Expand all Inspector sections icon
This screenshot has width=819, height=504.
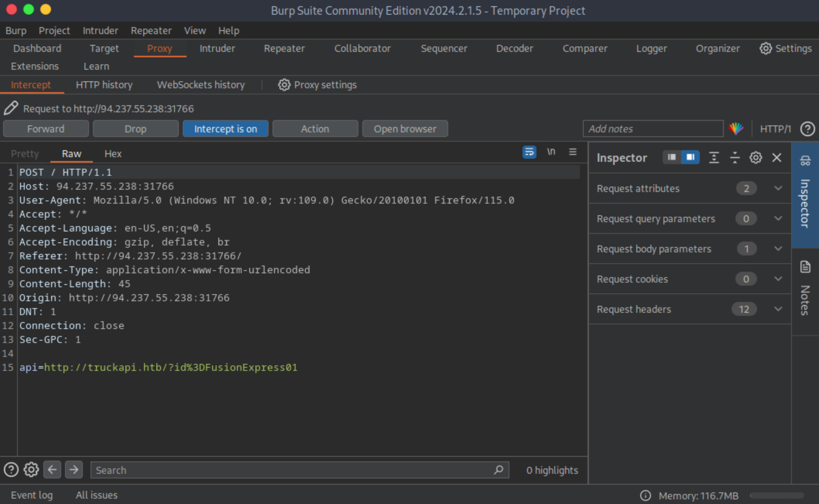714,158
